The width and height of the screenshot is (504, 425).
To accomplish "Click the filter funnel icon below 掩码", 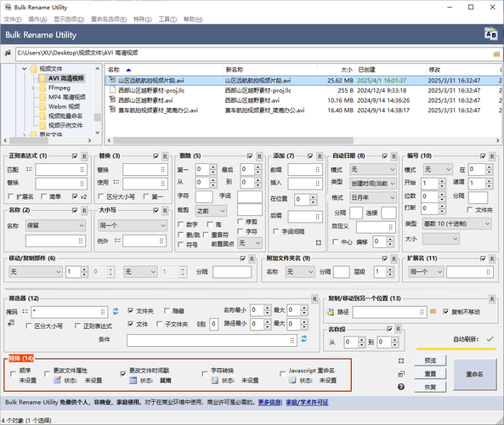I will [x=11, y=323].
